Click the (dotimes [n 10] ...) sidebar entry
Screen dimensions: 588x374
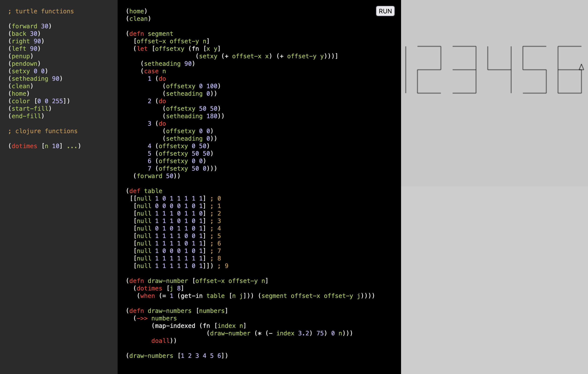(x=45, y=146)
